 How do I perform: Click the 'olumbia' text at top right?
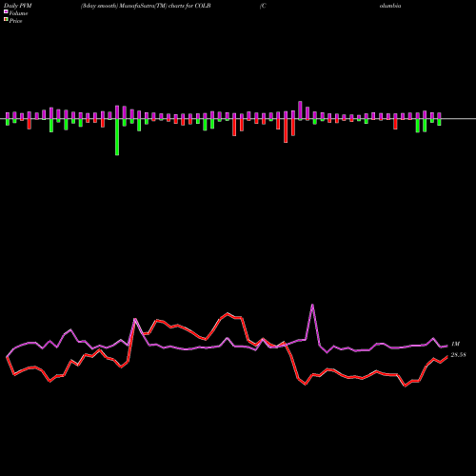coord(390,6)
